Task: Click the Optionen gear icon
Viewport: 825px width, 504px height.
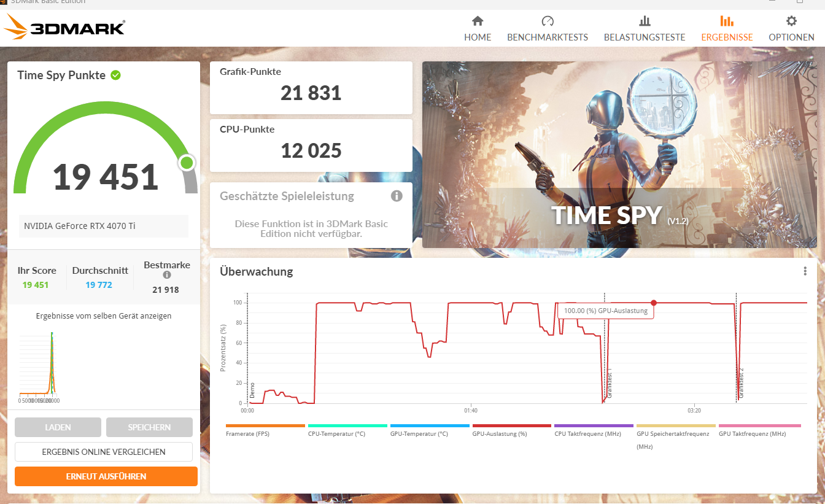Action: point(792,21)
